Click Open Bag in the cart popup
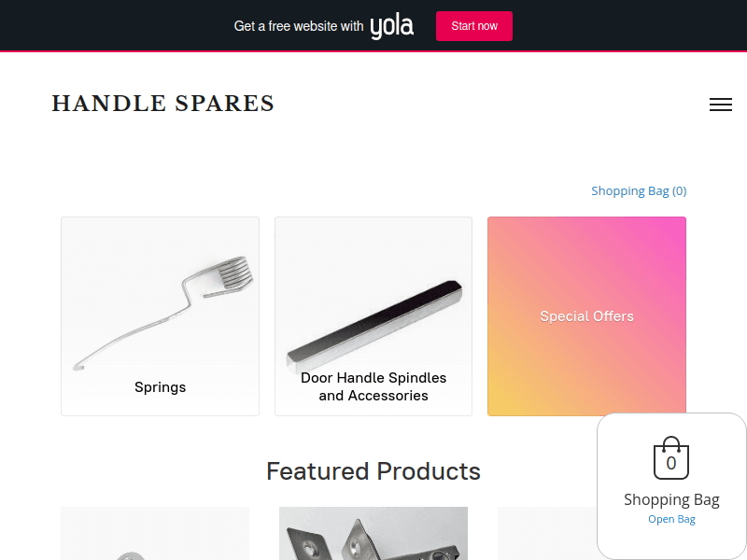This screenshot has width=747, height=560. pyautogui.click(x=671, y=519)
